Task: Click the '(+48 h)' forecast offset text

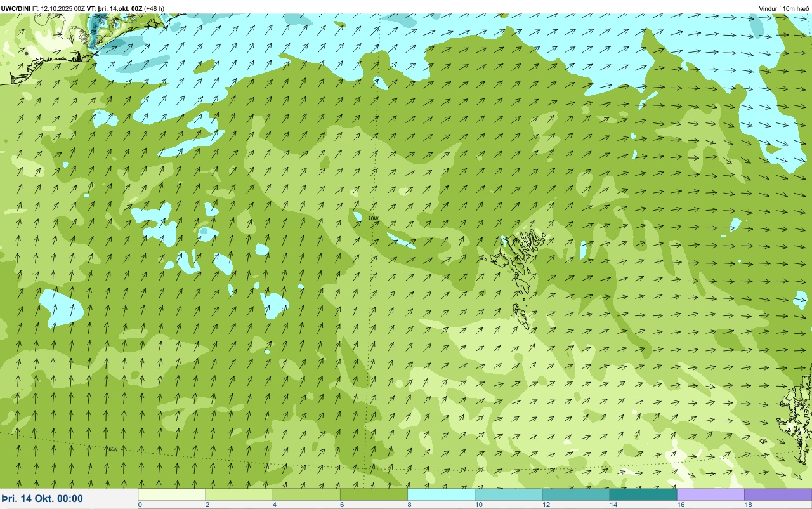Action: [x=154, y=8]
